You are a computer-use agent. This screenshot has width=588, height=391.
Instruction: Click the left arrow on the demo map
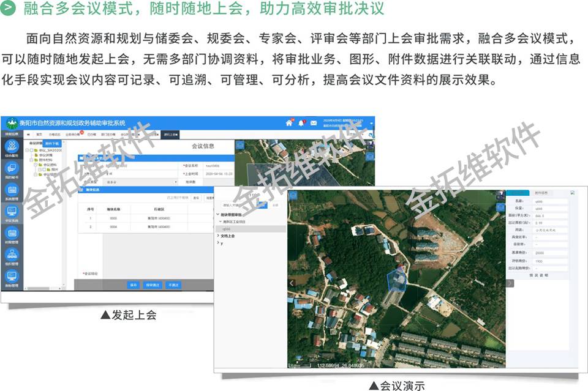292,283
